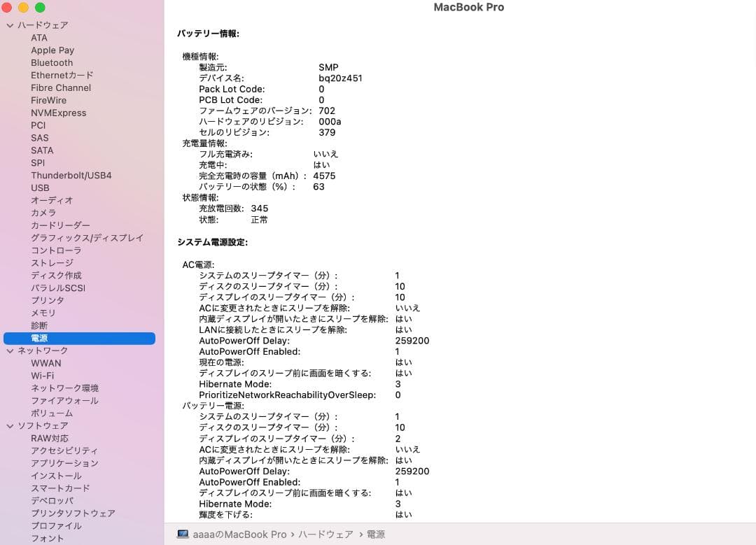
Task: Select Thunderbolt/USB4 in the sidebar
Action: click(x=71, y=175)
